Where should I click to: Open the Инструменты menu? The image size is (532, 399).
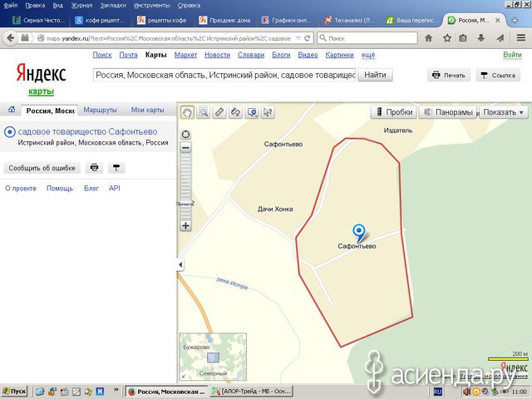pos(152,6)
